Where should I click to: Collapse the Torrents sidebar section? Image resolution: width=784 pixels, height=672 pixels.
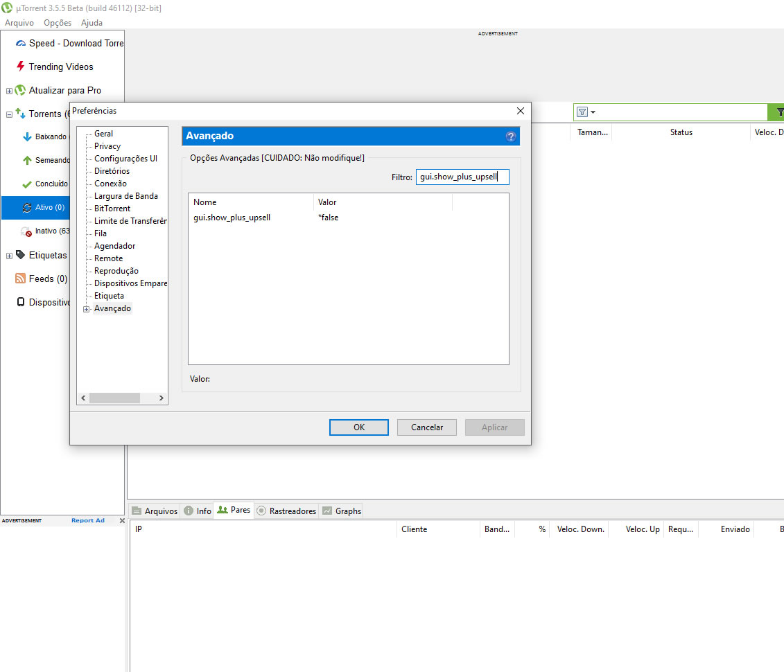[x=9, y=114]
